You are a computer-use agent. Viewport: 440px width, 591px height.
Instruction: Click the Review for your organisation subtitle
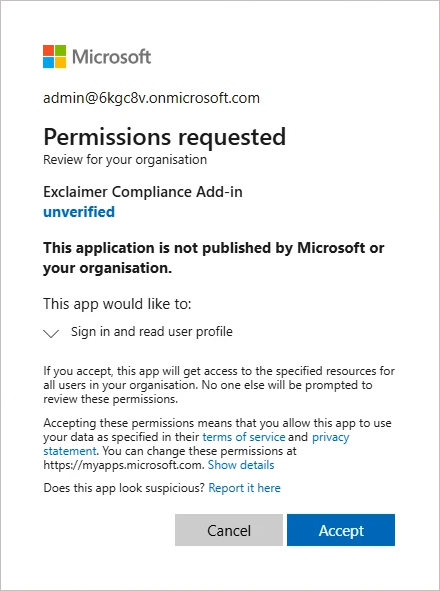125,159
